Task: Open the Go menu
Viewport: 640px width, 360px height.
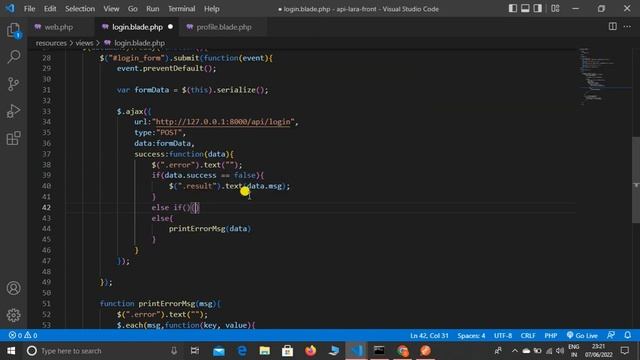Action: (133, 9)
